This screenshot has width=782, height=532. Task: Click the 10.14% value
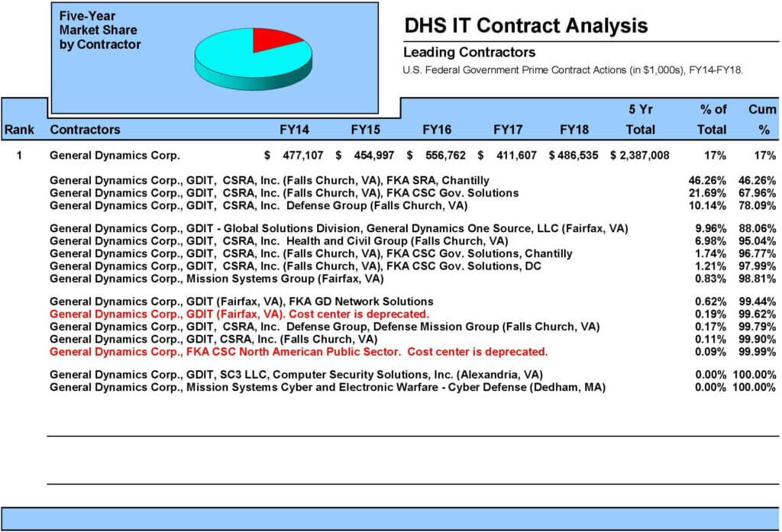pyautogui.click(x=707, y=205)
